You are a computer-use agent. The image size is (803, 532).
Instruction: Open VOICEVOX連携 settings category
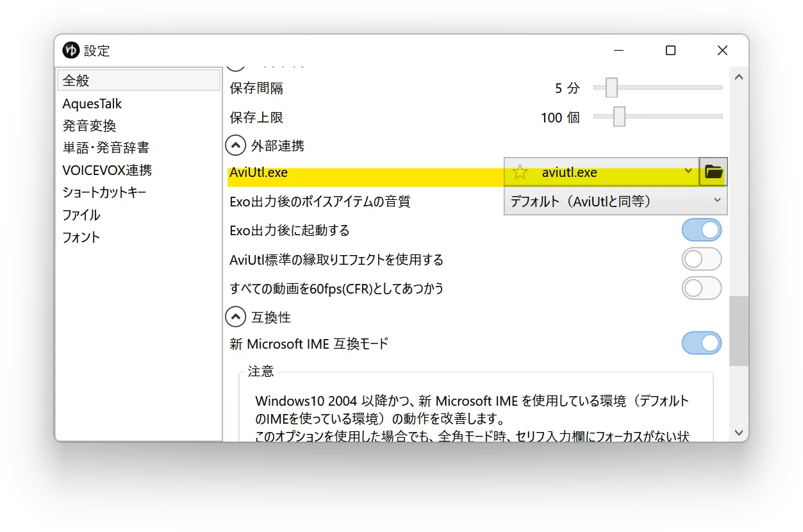click(107, 170)
